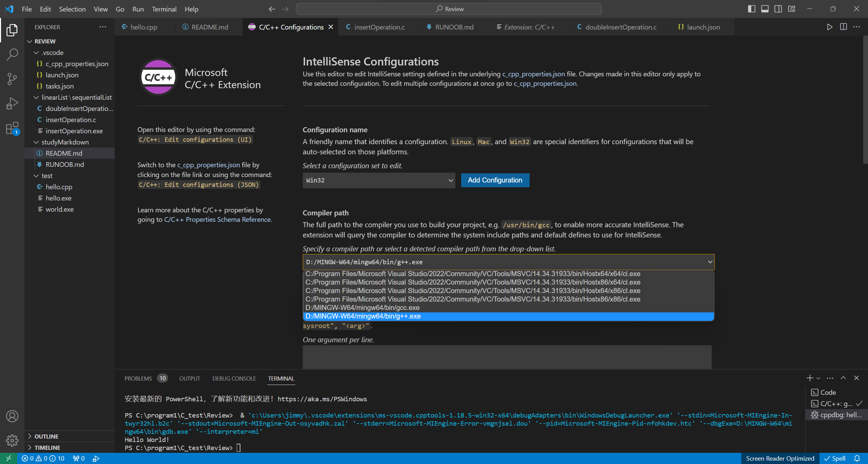Click the compiler arguments text area
Image resolution: width=868 pixels, height=464 pixels.
pos(507,357)
